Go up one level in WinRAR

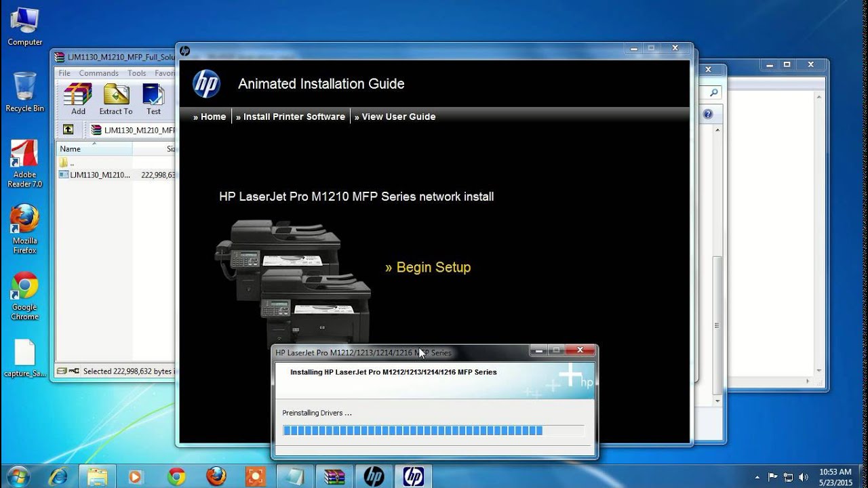[x=68, y=129]
